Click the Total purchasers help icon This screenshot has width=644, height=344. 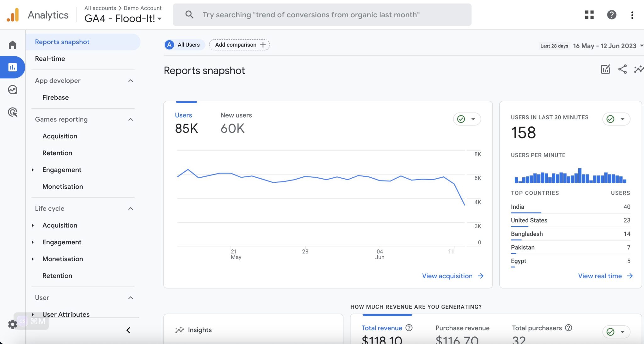point(569,328)
